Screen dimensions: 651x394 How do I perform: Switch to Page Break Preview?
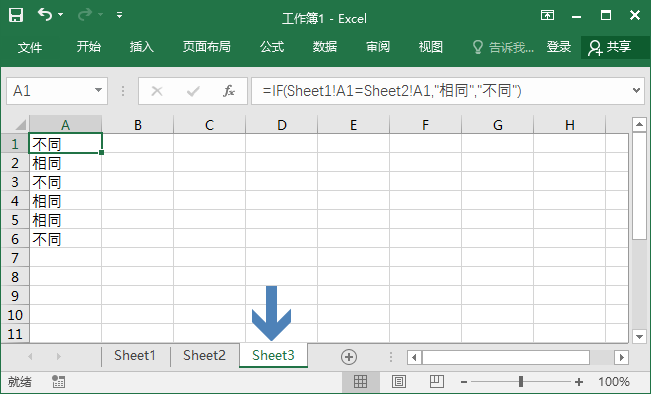(x=436, y=381)
